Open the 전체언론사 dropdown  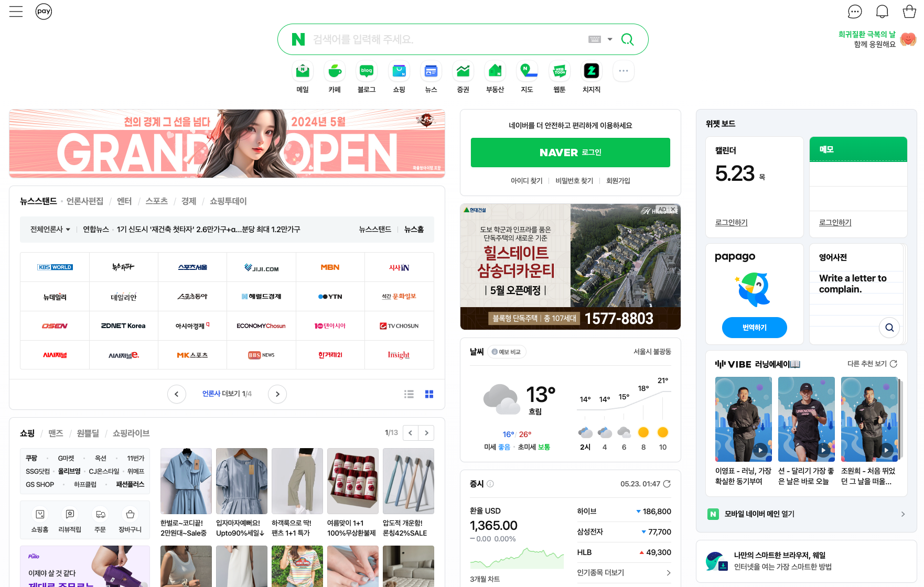50,230
